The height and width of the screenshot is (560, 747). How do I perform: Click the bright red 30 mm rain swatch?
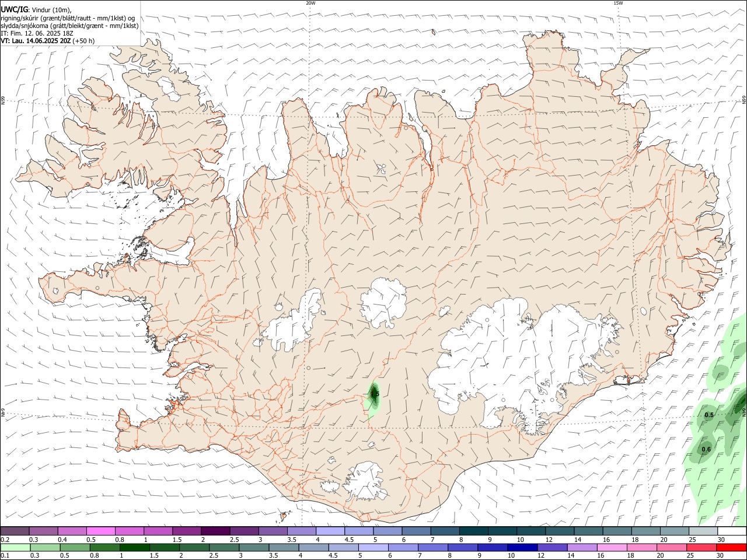pyautogui.click(x=731, y=548)
